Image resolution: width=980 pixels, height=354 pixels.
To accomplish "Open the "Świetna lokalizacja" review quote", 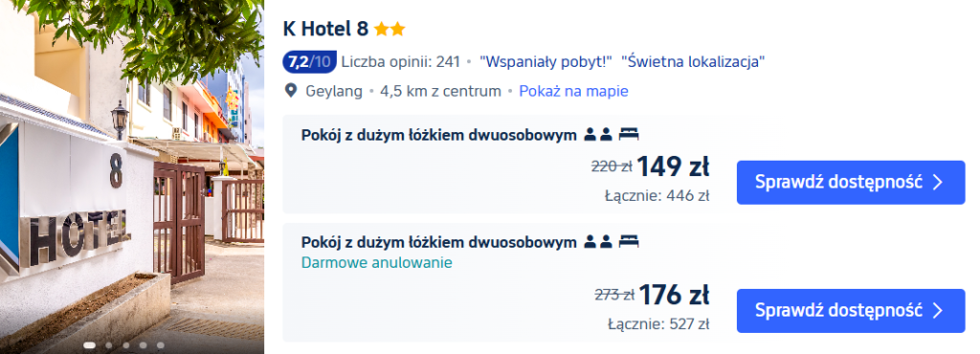I will (693, 62).
